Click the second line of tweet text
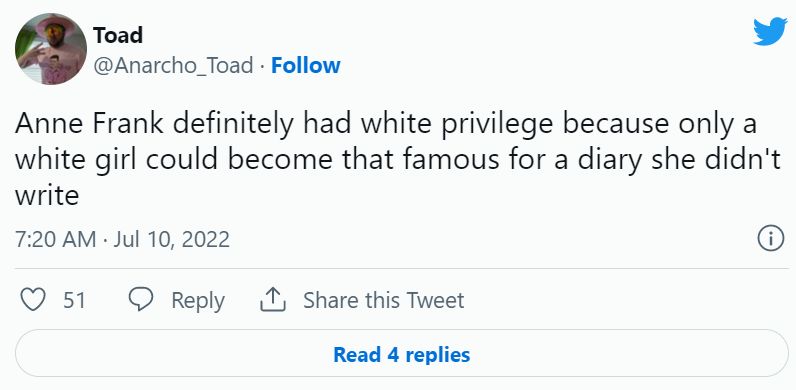796x390 pixels. 397,160
